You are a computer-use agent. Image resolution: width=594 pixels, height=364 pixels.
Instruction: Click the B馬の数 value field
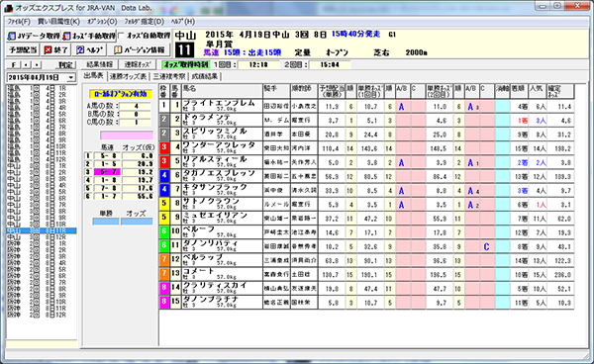[136, 115]
